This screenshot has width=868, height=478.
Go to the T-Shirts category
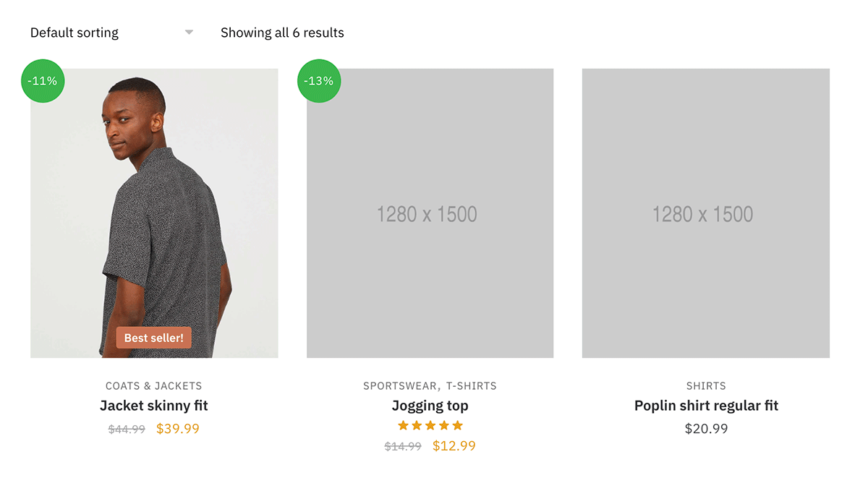point(471,386)
